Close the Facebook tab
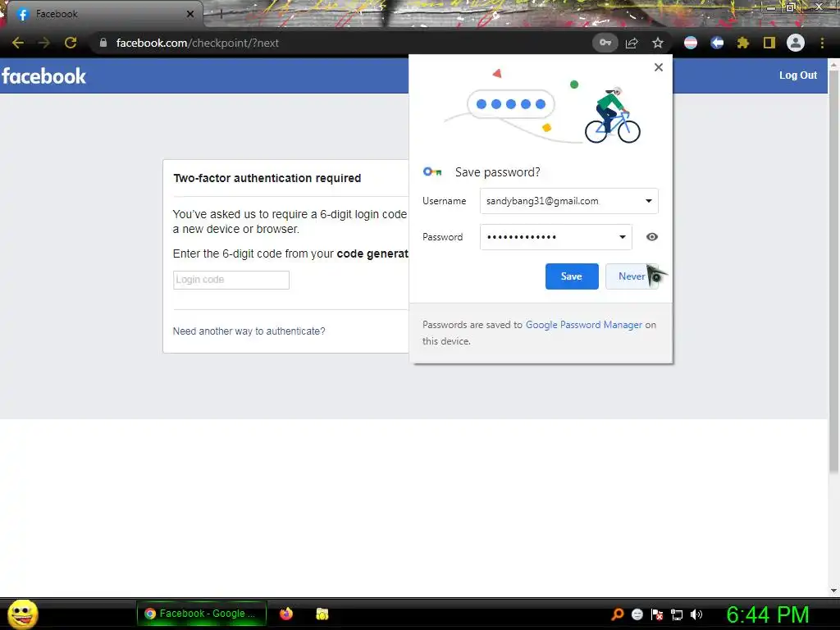Image resolution: width=840 pixels, height=630 pixels. click(x=190, y=14)
